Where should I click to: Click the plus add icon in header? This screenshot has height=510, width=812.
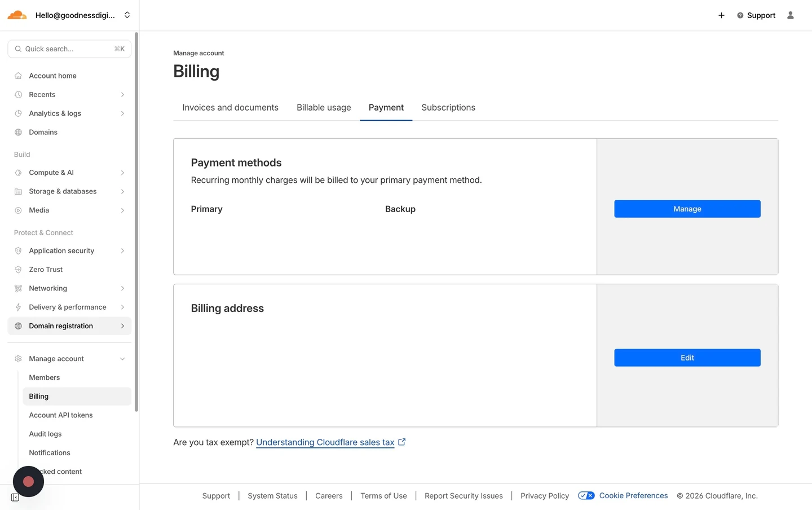point(721,15)
